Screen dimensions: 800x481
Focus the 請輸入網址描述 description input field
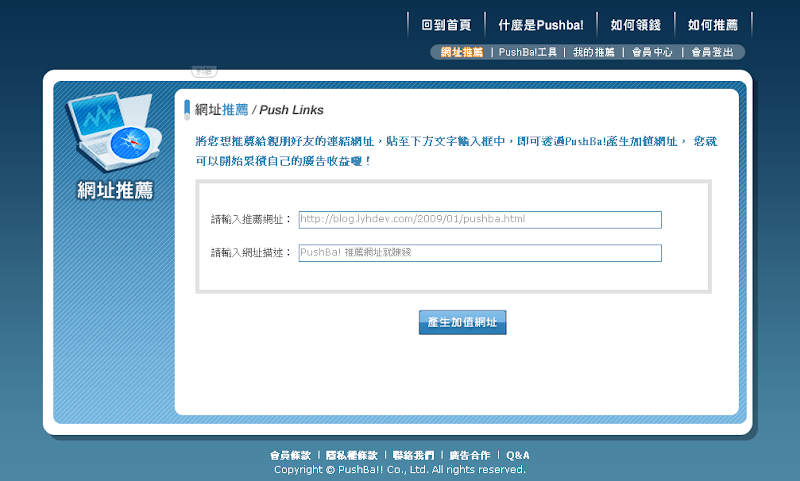[480, 253]
